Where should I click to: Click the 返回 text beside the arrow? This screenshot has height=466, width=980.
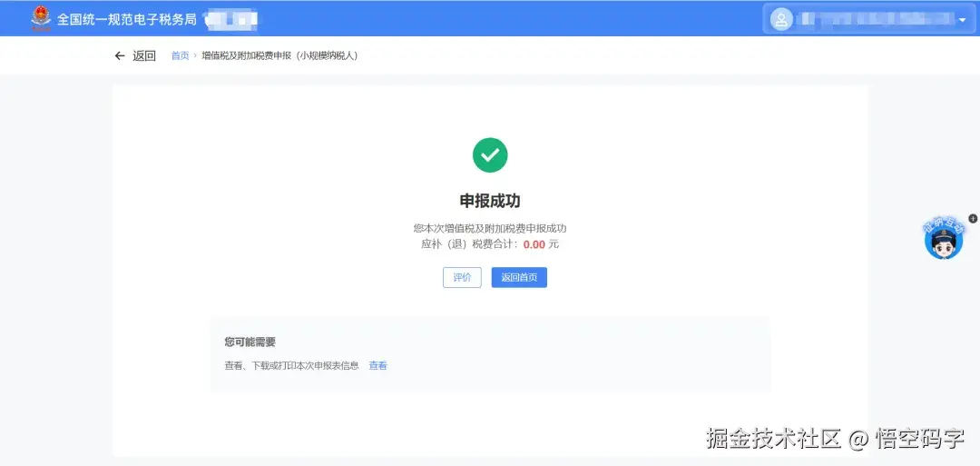(x=143, y=55)
